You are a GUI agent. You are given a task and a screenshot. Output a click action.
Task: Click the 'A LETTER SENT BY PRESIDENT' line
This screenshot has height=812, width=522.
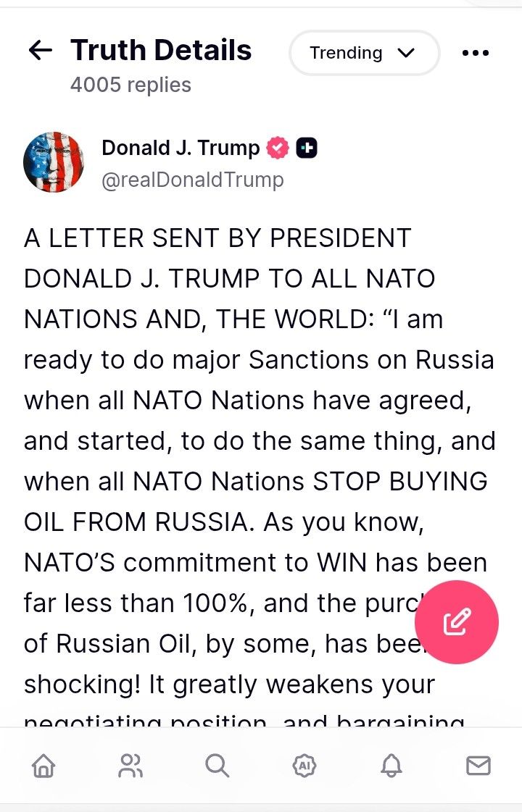tap(217, 238)
